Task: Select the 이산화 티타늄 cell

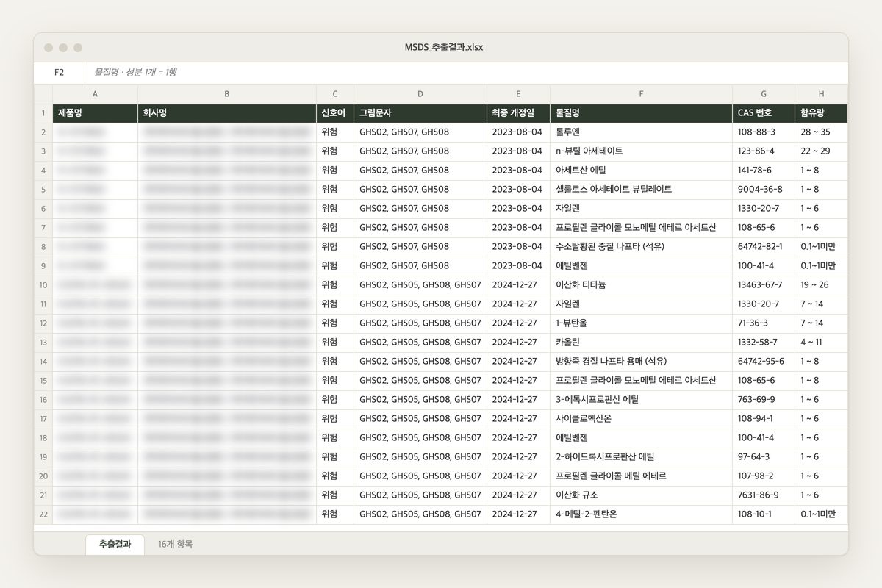Action: pyautogui.click(x=641, y=285)
